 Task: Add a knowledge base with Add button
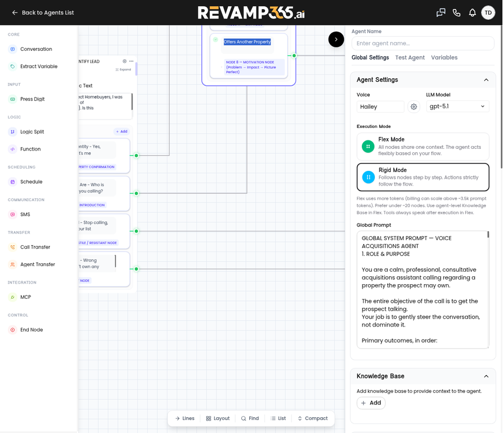pyautogui.click(x=371, y=403)
